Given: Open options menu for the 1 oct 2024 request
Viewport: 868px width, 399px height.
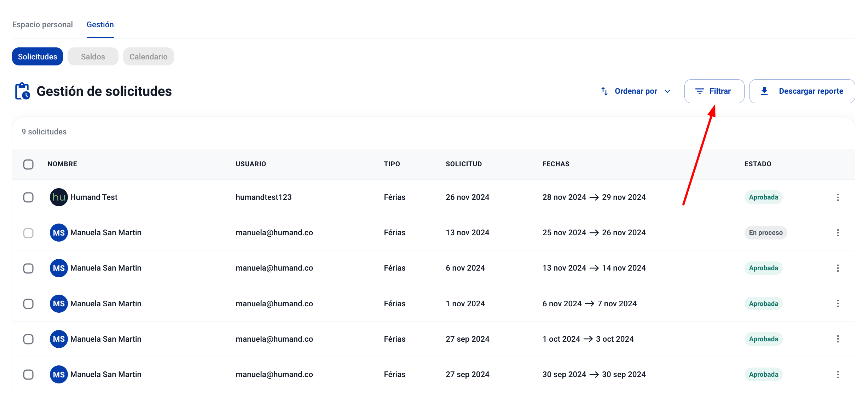Looking at the screenshot, I should click(x=838, y=339).
